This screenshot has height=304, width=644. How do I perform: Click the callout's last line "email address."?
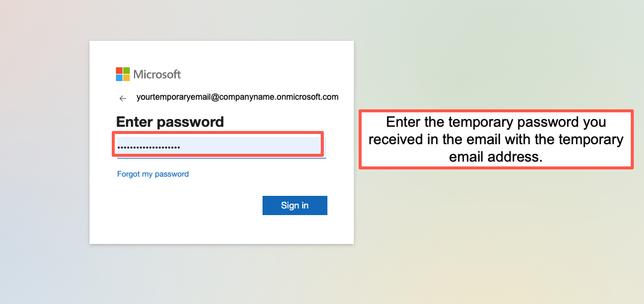point(496,157)
